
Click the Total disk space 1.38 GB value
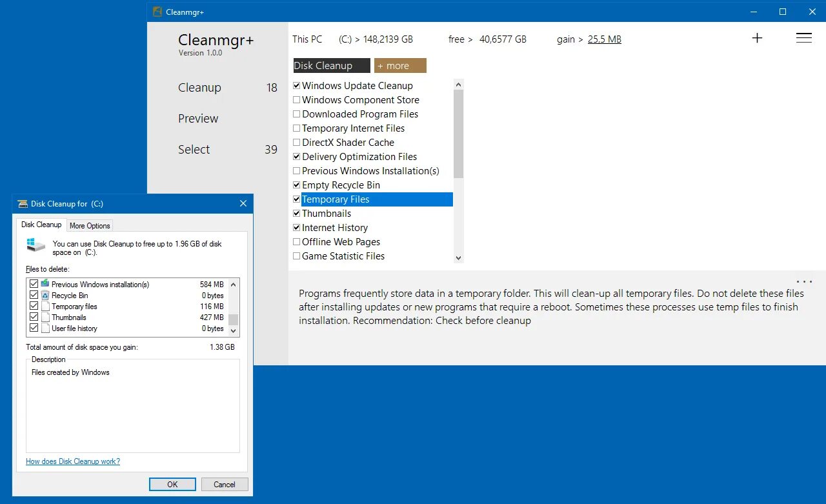(x=222, y=347)
